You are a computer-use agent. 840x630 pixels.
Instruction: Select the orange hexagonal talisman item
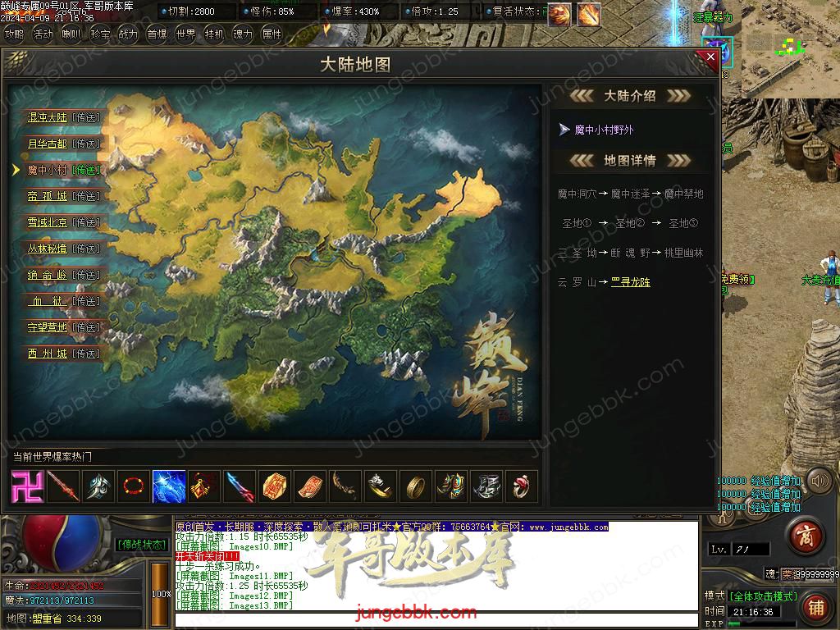coord(275,486)
